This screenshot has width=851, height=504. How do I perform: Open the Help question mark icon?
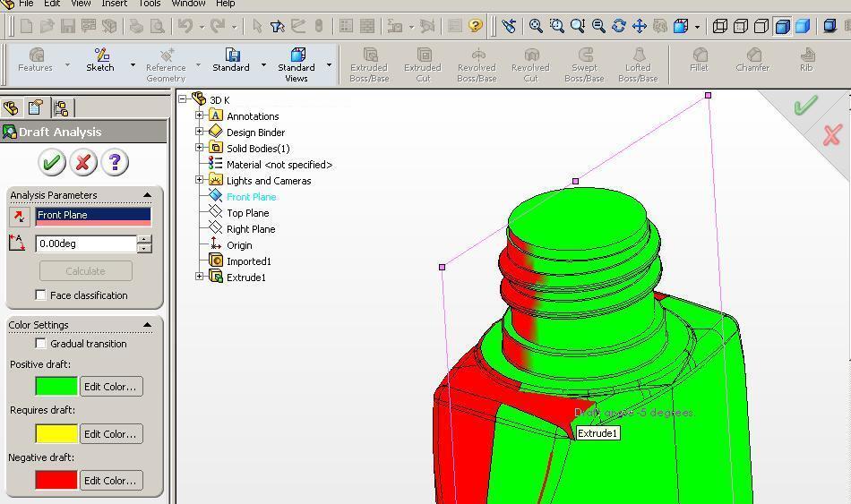[476, 25]
